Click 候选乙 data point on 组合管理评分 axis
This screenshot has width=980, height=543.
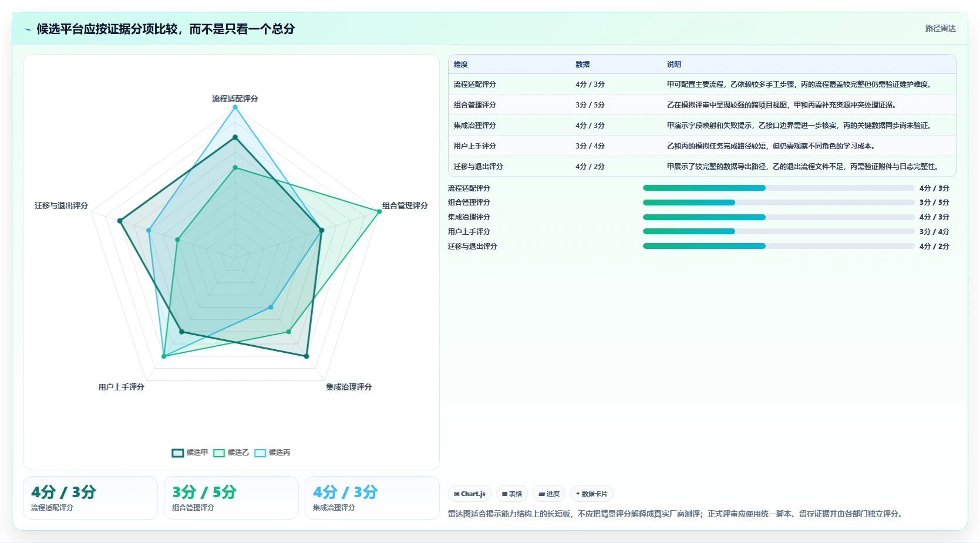coord(379,211)
